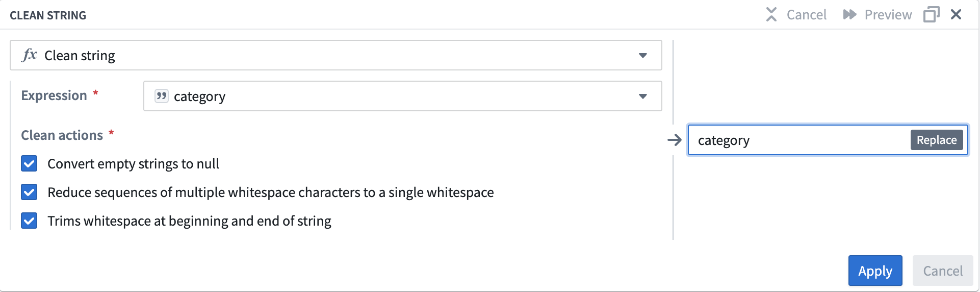Click the right arrow before output field
Image resolution: width=980 pixels, height=292 pixels.
pyautogui.click(x=675, y=140)
